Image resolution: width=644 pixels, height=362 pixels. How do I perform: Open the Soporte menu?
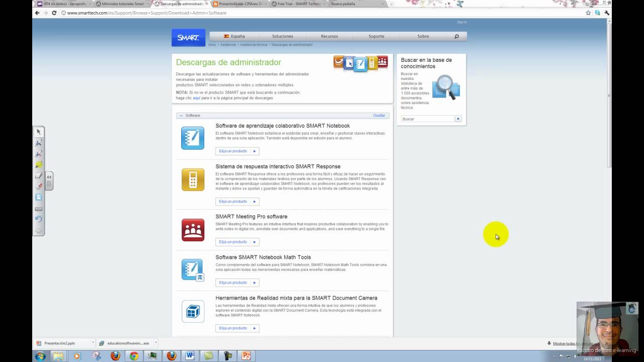[376, 36]
